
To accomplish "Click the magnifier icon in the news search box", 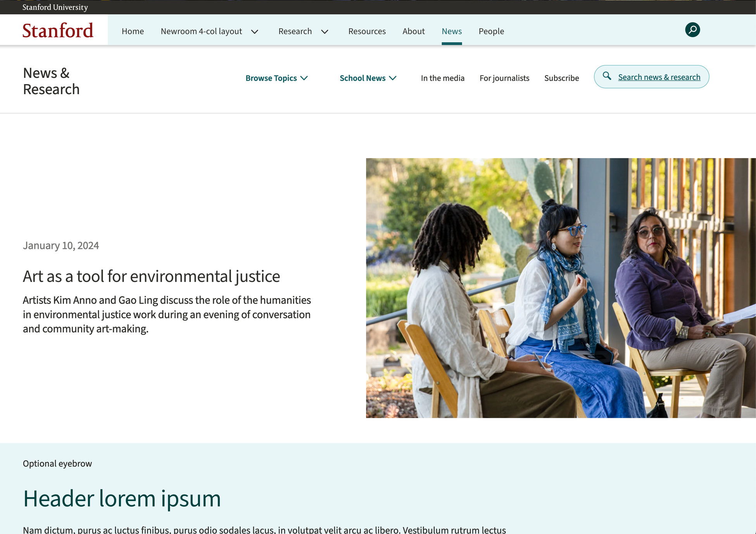I will click(x=607, y=76).
